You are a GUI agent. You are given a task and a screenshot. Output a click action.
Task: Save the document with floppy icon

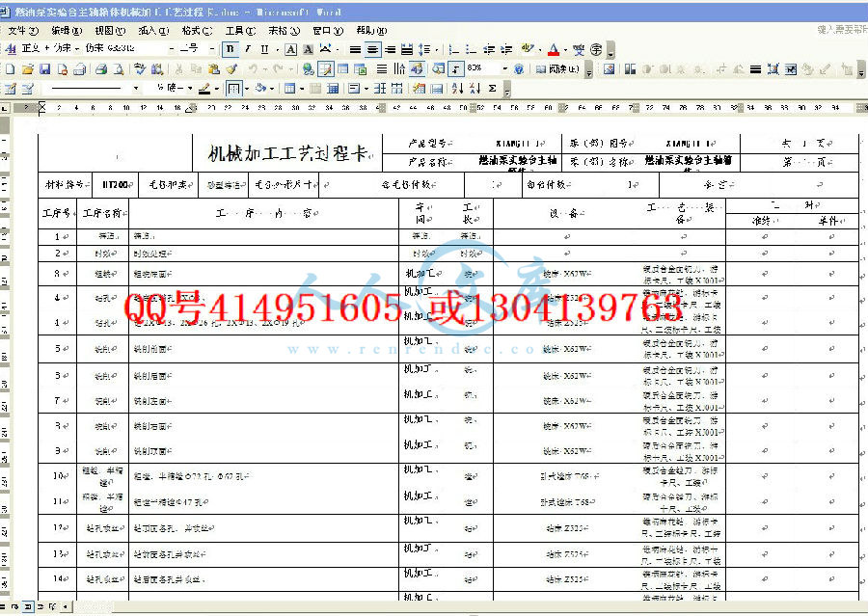[x=44, y=69]
